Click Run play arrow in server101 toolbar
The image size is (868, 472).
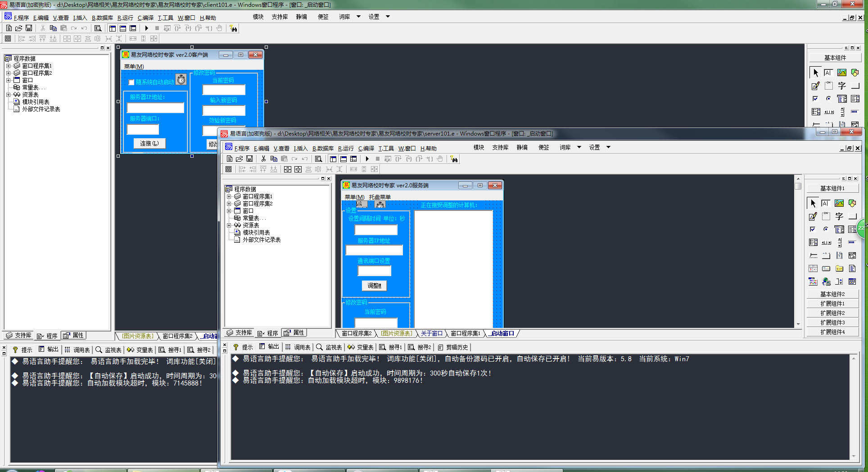coord(367,159)
